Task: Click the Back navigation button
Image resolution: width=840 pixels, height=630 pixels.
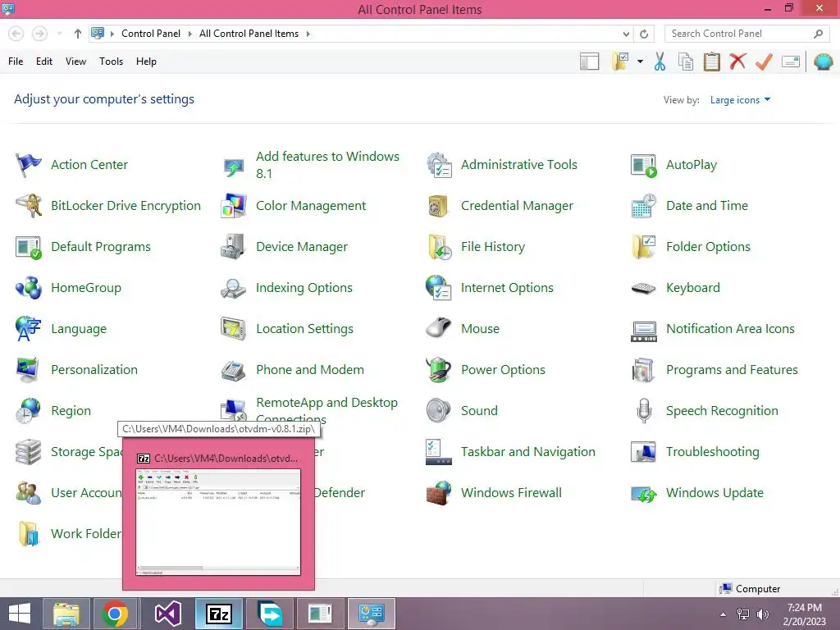Action: 16,34
